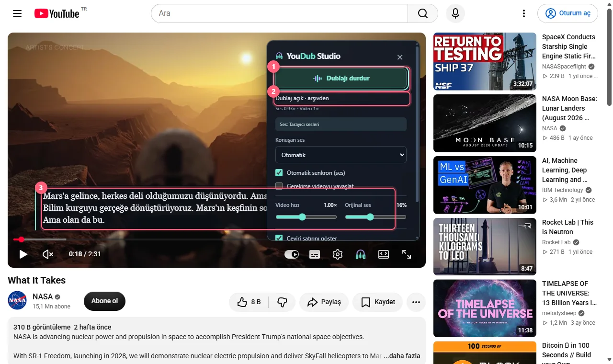The height and width of the screenshot is (364, 613).
Task: Share the video with Paylaş
Action: tap(324, 302)
